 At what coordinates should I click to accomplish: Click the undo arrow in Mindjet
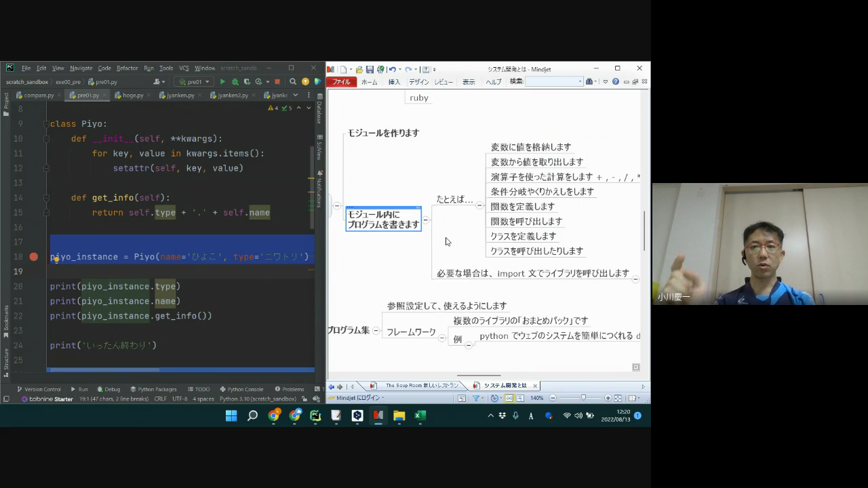click(x=392, y=69)
